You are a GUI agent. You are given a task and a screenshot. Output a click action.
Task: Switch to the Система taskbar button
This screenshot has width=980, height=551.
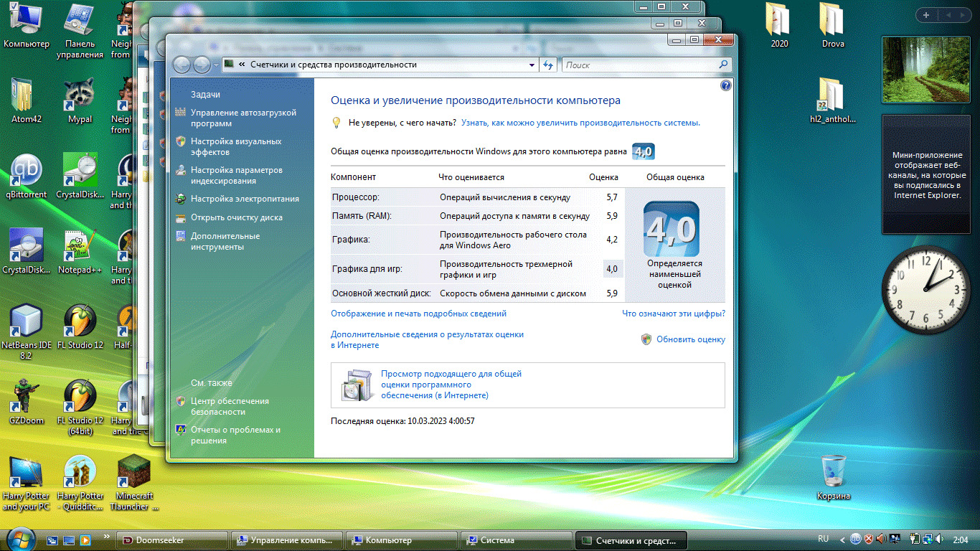coord(517,540)
